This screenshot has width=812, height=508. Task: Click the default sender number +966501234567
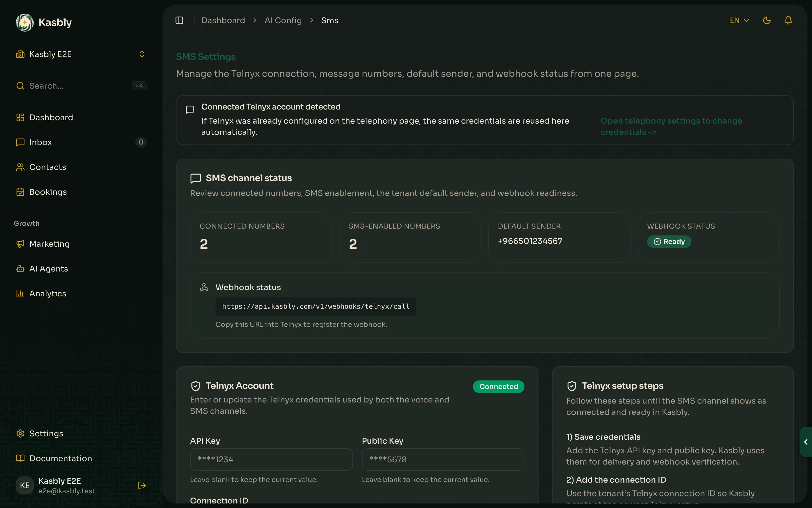530,241
